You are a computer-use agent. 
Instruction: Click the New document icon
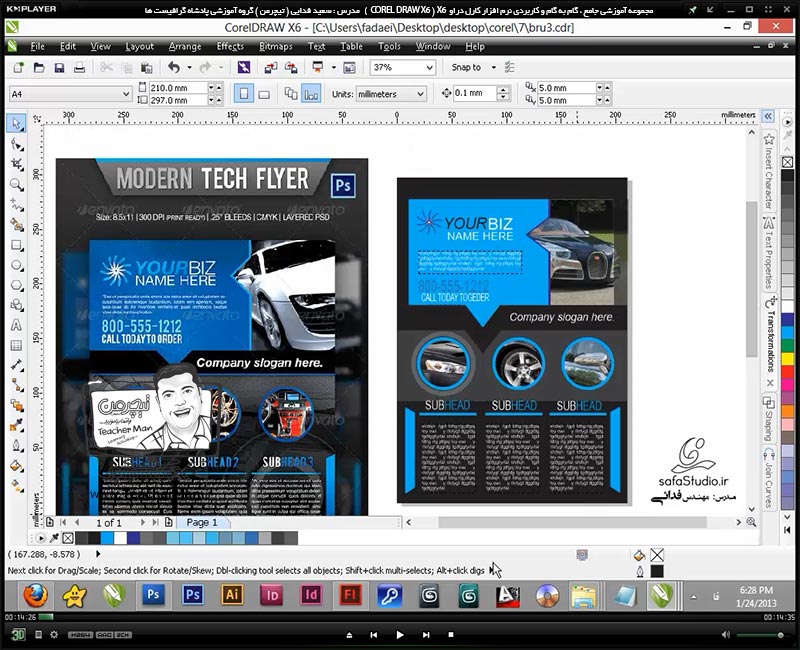18,67
